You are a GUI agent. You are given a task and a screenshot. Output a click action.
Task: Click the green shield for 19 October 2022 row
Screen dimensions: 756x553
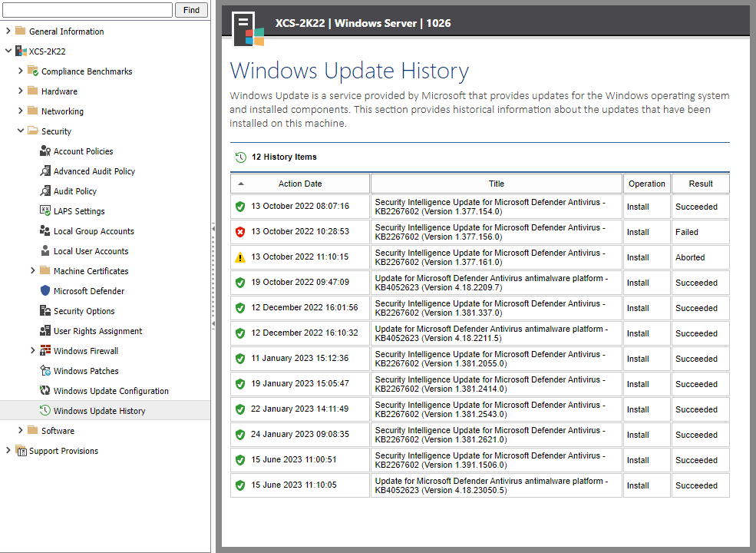[240, 283]
